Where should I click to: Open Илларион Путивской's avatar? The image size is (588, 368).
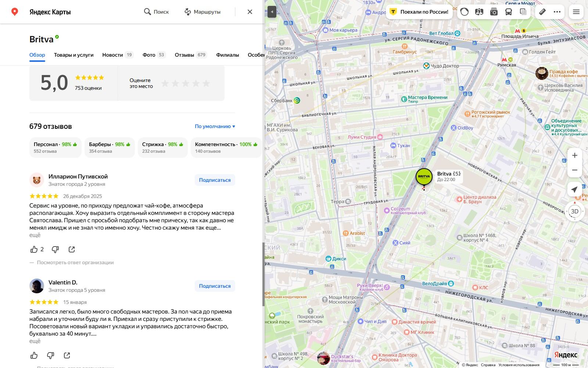37,180
